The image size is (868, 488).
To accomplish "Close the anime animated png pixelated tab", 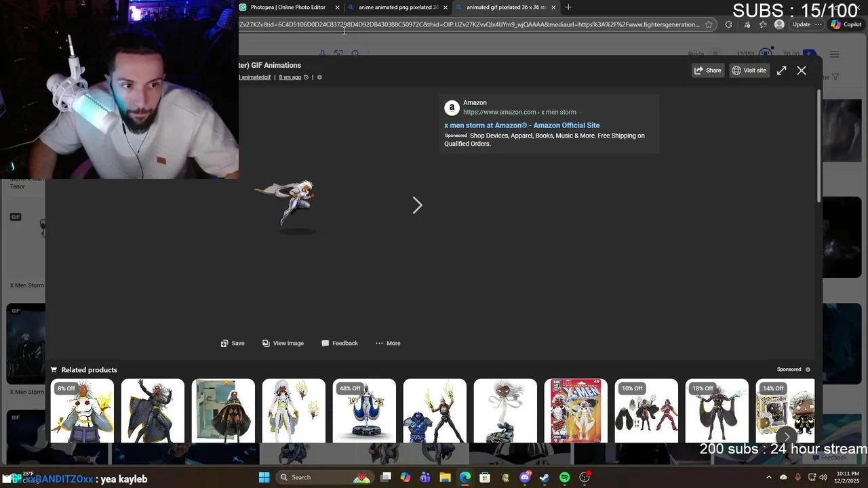I will [x=446, y=7].
